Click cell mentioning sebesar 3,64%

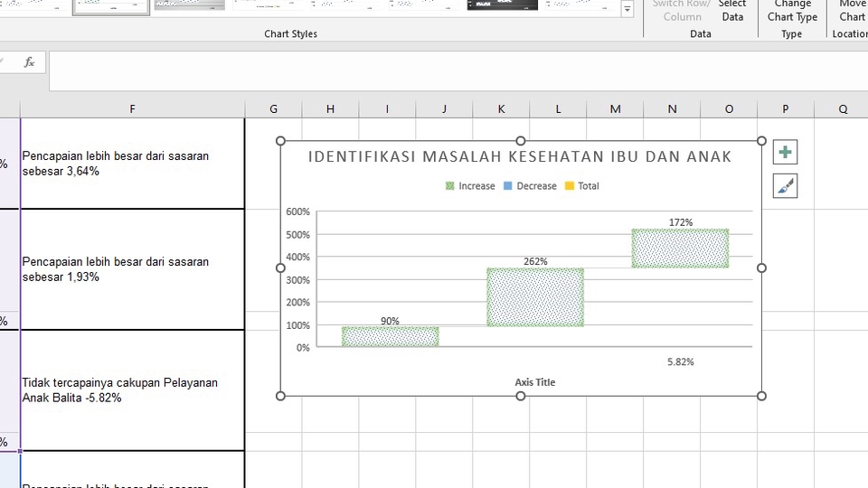point(132,164)
